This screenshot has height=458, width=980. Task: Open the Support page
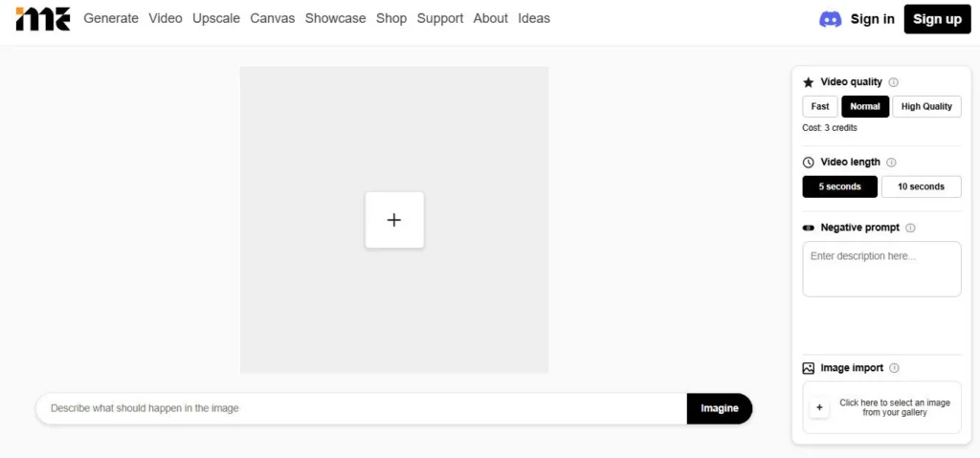[440, 19]
